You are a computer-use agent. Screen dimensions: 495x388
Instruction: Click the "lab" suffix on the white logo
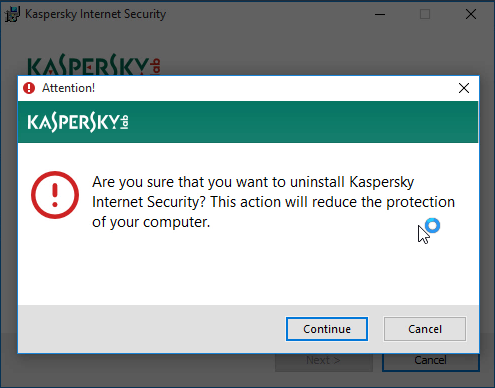(x=124, y=122)
